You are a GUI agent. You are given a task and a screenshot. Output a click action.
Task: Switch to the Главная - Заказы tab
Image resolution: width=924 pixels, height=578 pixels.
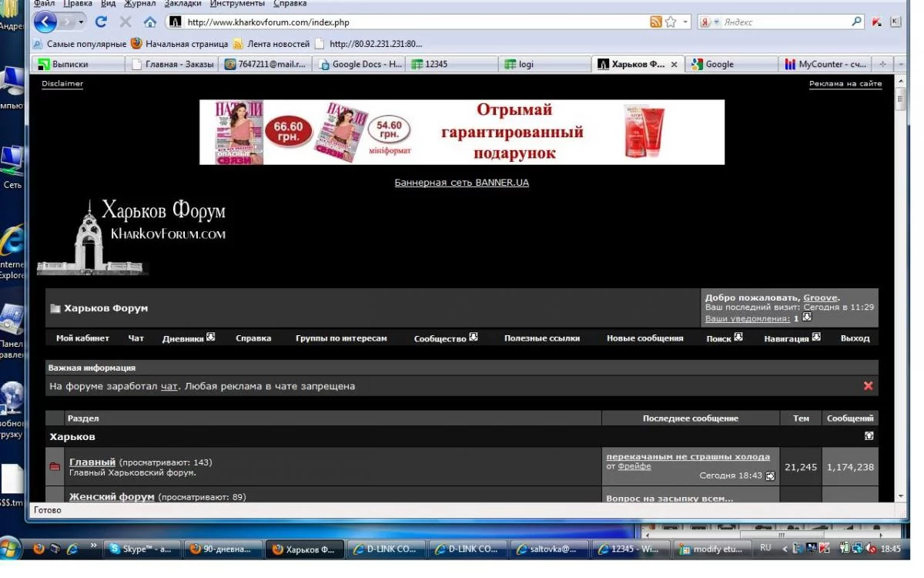point(172,64)
